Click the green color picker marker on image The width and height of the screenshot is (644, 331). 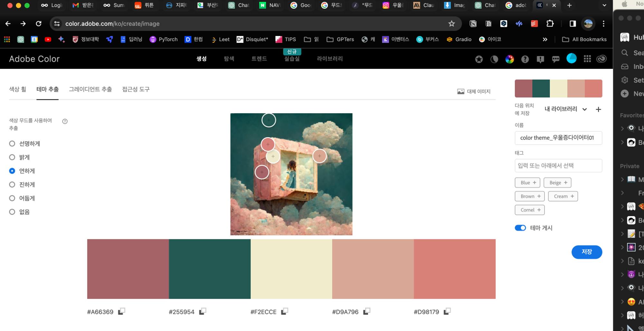pyautogui.click(x=269, y=120)
